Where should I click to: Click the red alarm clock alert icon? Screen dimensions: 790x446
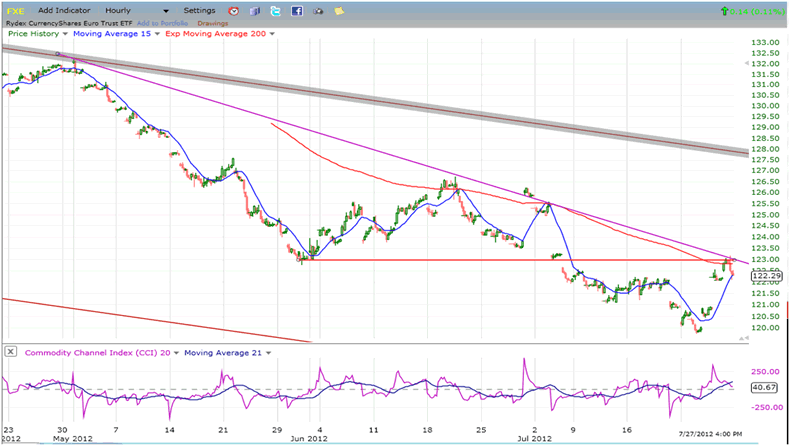[231, 11]
